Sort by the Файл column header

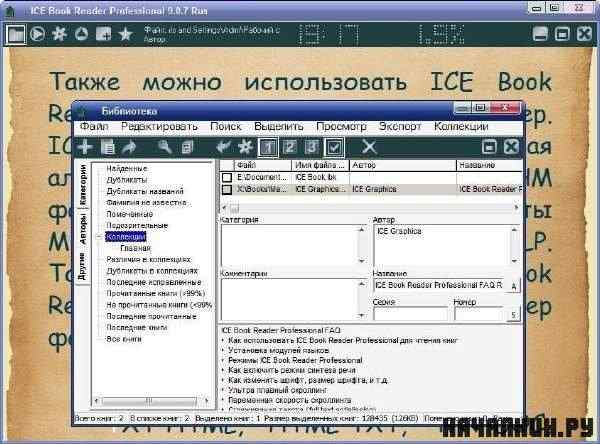click(x=263, y=165)
